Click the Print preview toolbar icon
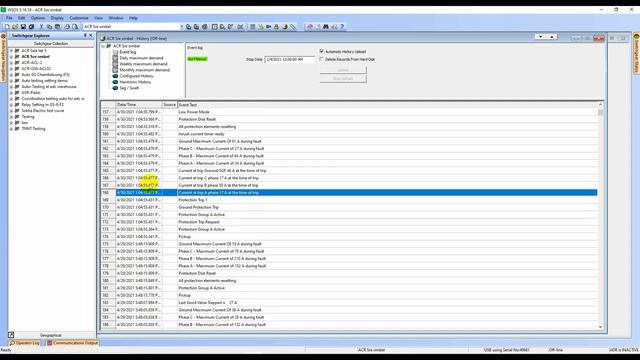Viewport: 640px width, 360px height. 75,27
